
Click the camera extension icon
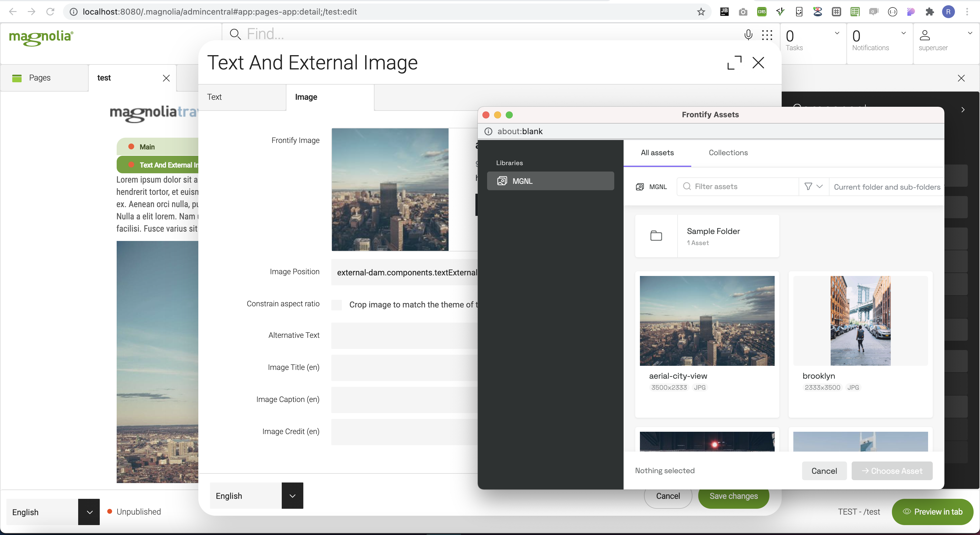point(743,12)
